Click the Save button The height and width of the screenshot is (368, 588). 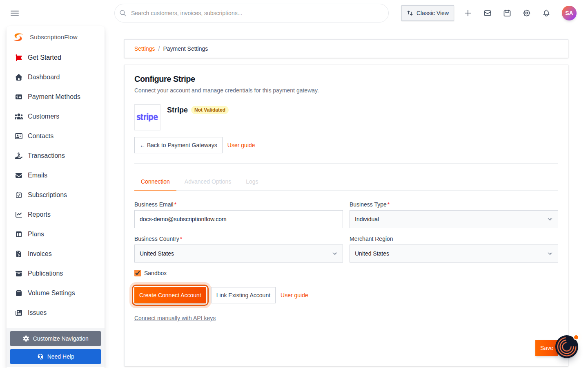[546, 348]
